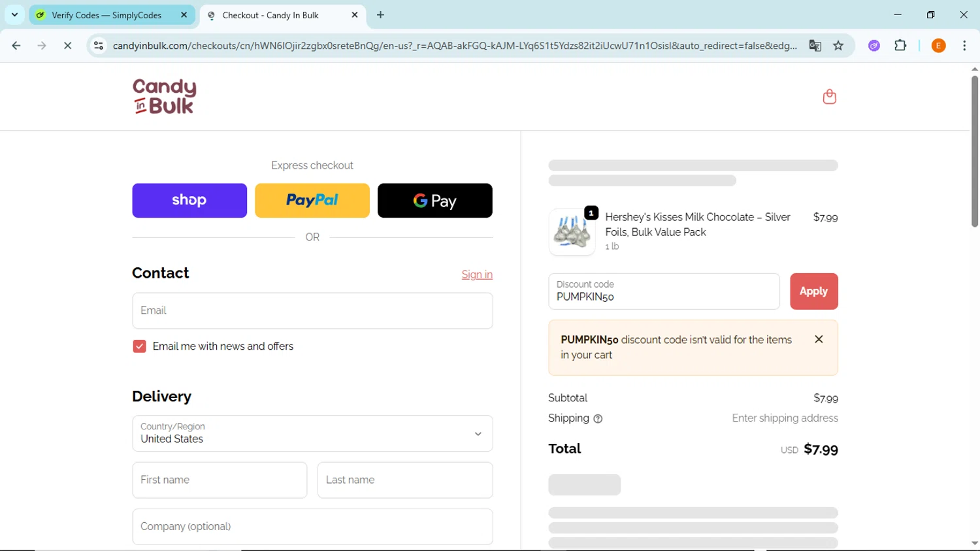Click the Candy in Bulk logo

(x=164, y=97)
